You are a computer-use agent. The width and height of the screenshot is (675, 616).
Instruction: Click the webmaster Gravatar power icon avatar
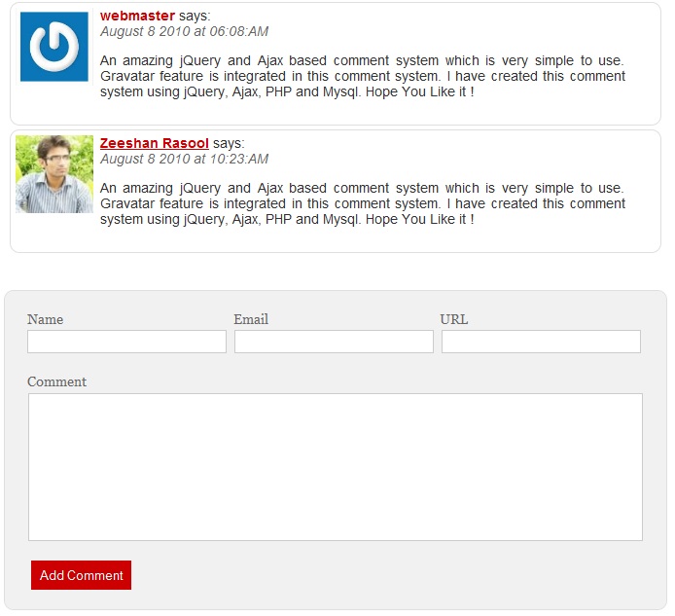tap(54, 47)
